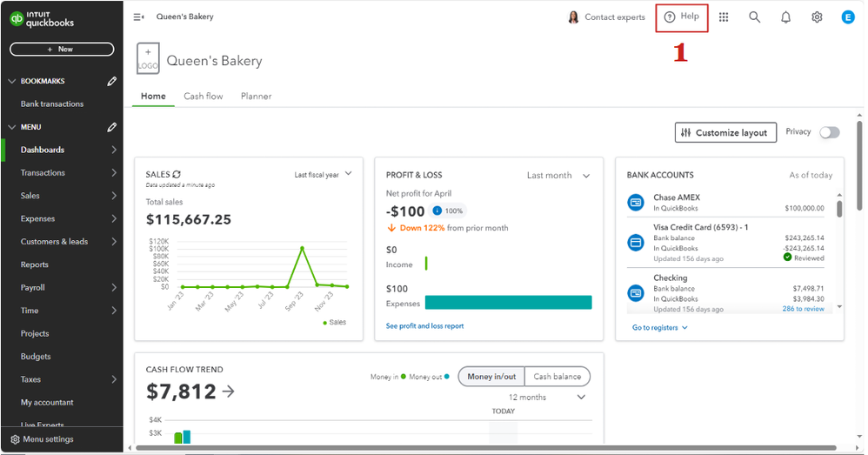The image size is (868, 455).
Task: Open the Last fiscal year dropdown
Action: pyautogui.click(x=323, y=175)
